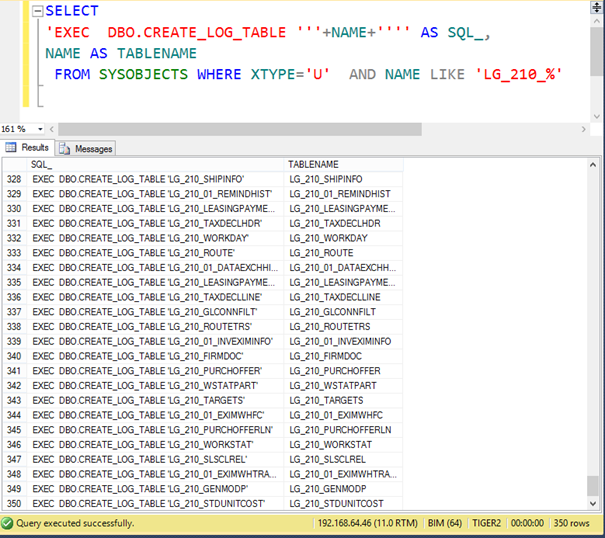Click TIGER2 database name in status bar
The width and height of the screenshot is (605, 538).
click(x=487, y=523)
